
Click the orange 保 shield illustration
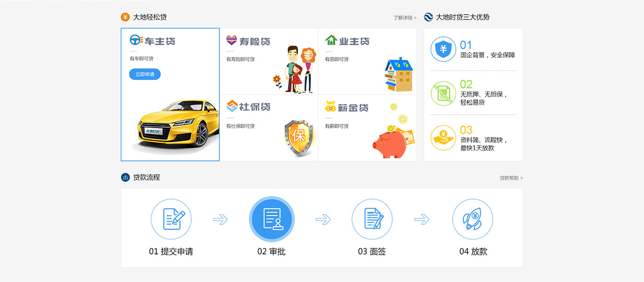[298, 137]
